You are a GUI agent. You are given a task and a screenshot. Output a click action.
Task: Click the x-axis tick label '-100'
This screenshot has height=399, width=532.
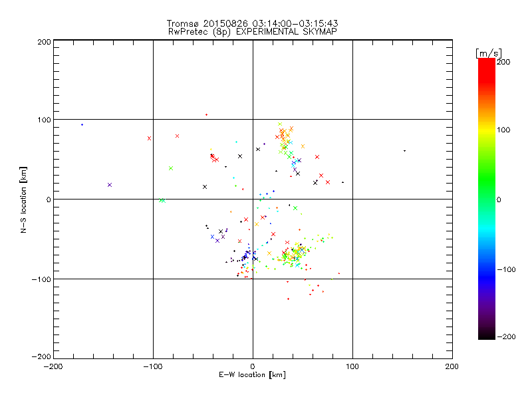[153, 366]
